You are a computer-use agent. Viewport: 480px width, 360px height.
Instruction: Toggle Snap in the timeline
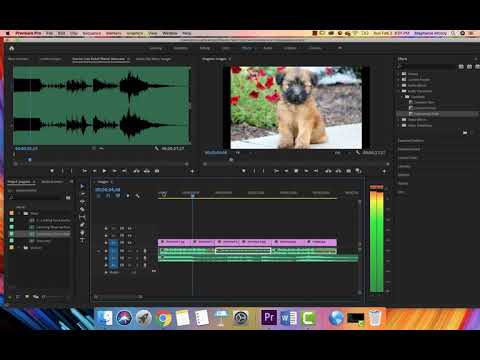[108, 196]
